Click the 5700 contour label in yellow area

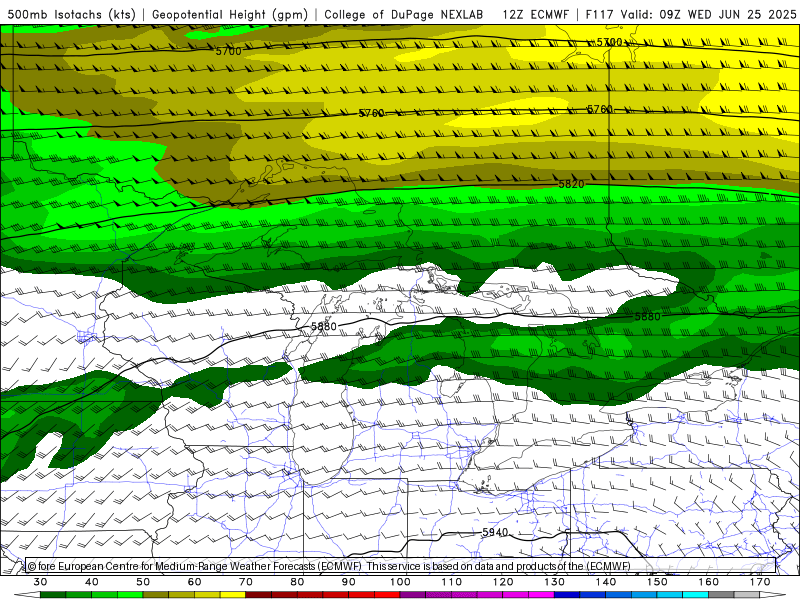point(610,42)
